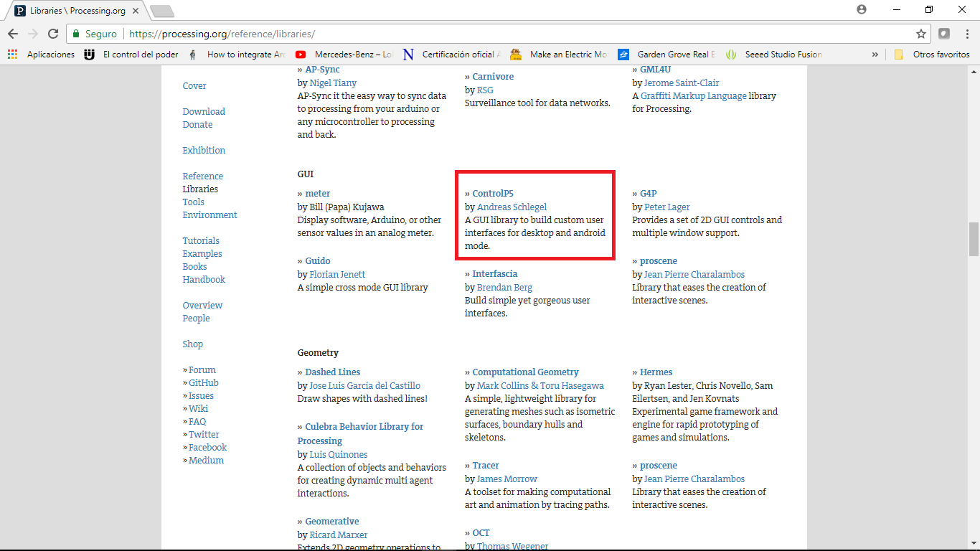Open the meter library link
Screen dimensions: 980x551
(x=318, y=194)
